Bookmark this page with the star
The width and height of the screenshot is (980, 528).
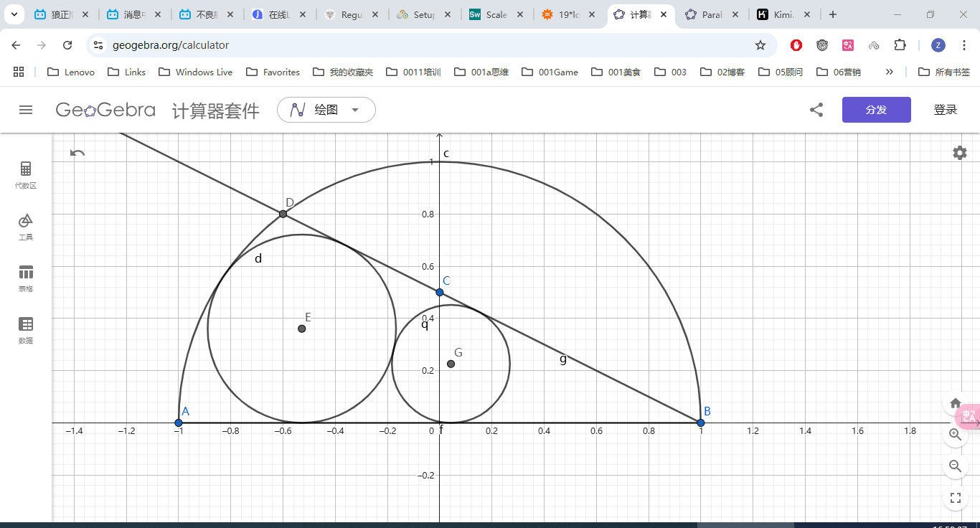760,45
